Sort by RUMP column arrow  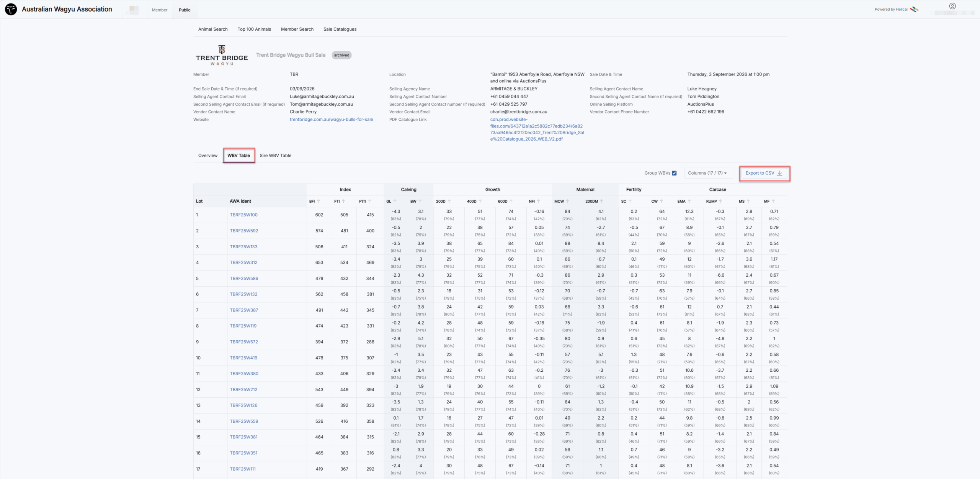(720, 201)
